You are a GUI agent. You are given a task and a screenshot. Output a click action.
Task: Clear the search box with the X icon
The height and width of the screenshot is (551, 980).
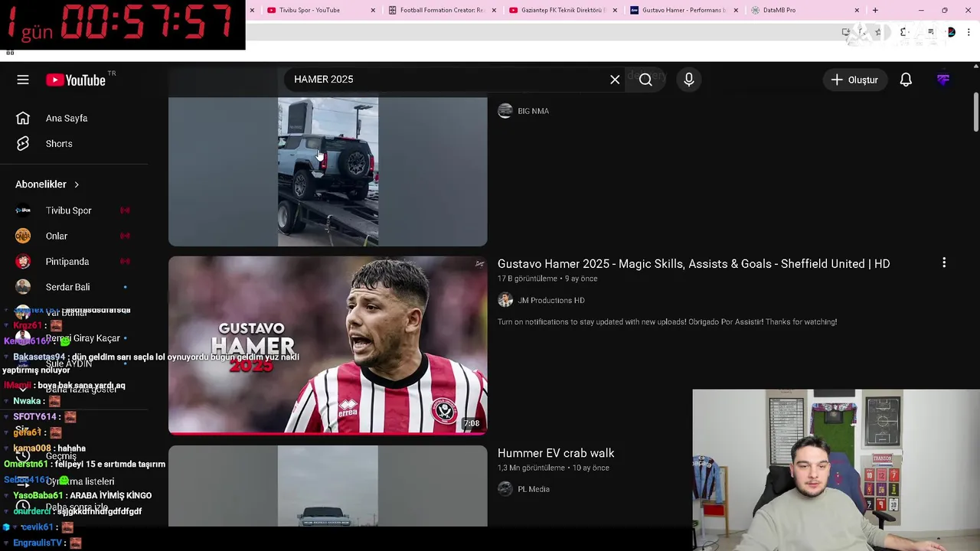[x=615, y=80]
